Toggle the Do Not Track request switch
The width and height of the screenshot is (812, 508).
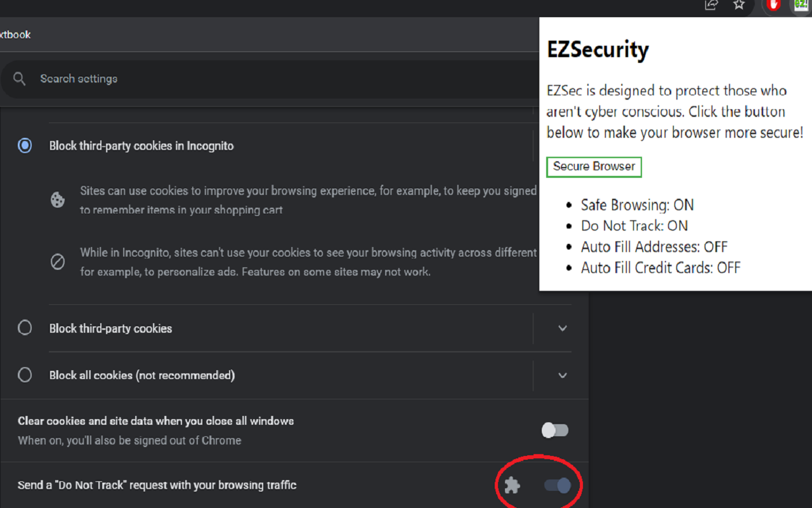point(558,486)
